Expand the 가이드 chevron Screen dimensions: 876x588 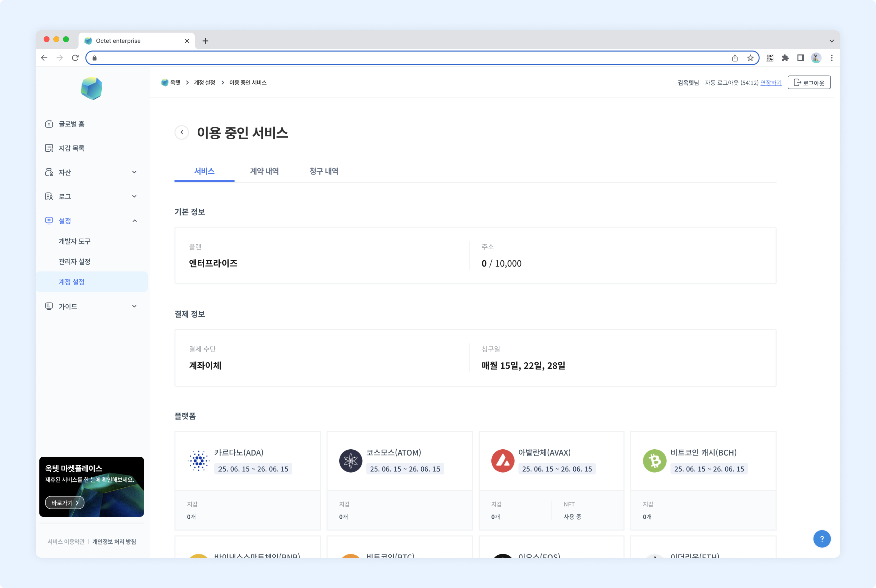pyautogui.click(x=134, y=306)
